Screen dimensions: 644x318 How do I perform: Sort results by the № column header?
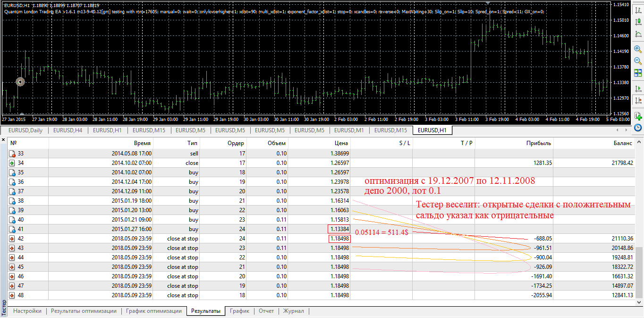pos(28,143)
